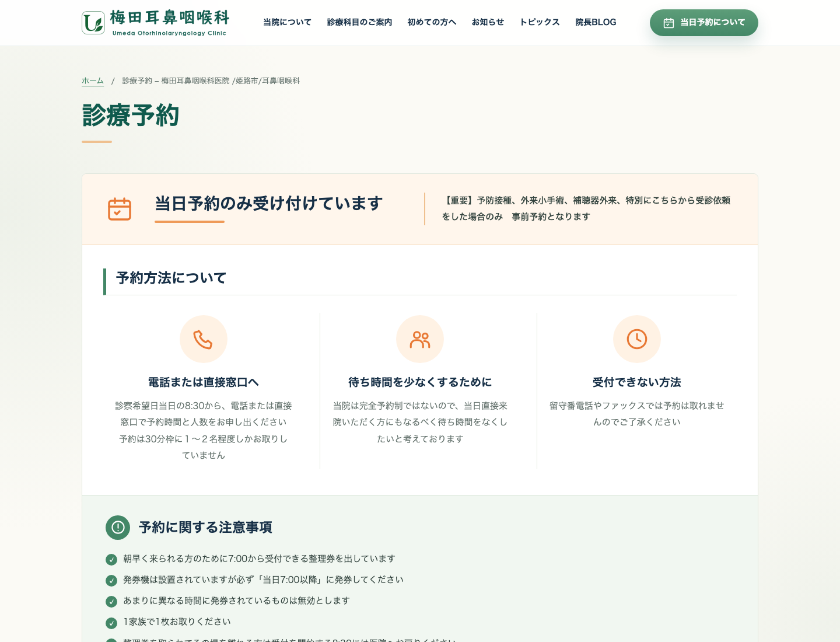The width and height of the screenshot is (840, 642).
Task: Click the 診療予約 page title
Action: tap(131, 115)
